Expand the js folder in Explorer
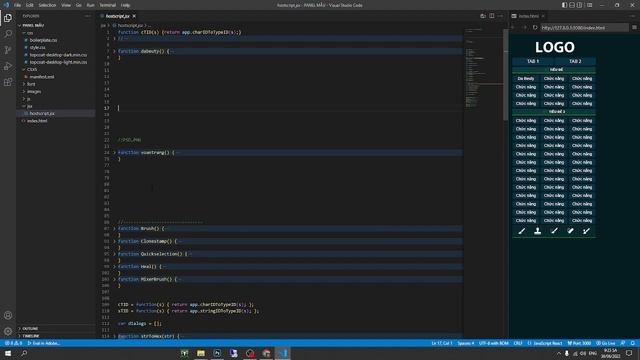640x360 pixels. tap(28, 99)
